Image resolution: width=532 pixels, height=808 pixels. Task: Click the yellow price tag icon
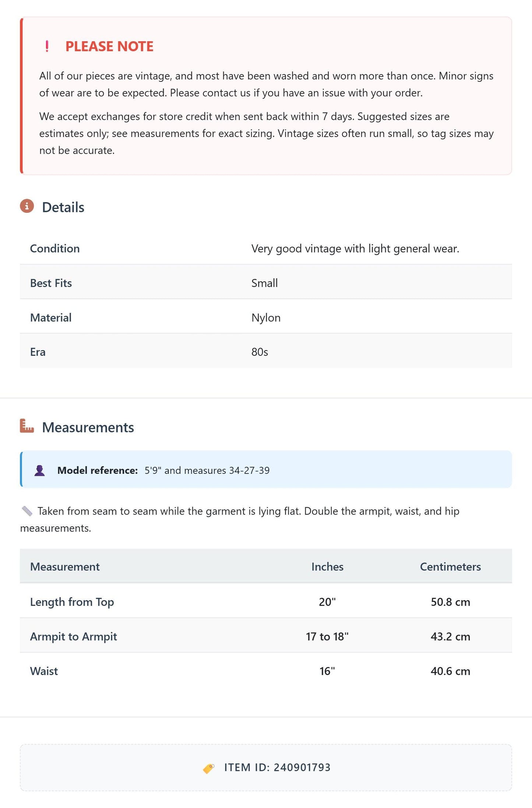coord(209,768)
